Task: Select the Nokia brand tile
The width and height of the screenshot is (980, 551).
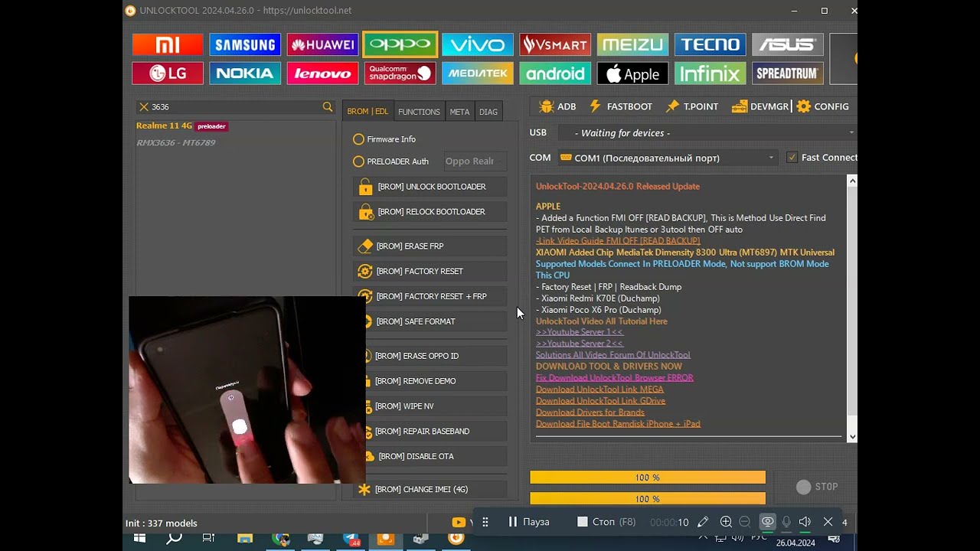Action: click(x=245, y=73)
